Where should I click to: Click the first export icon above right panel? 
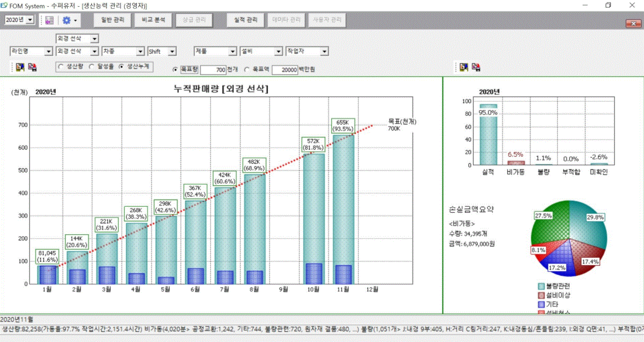[464, 67]
